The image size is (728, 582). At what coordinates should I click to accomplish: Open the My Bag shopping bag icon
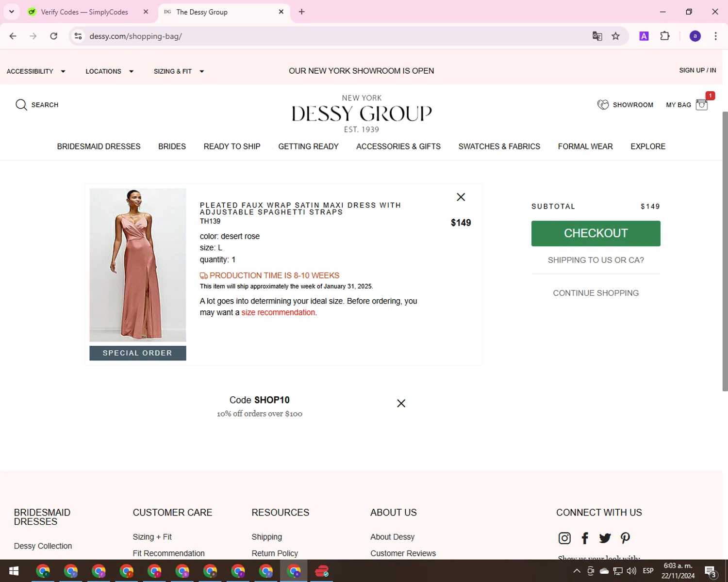(x=702, y=105)
